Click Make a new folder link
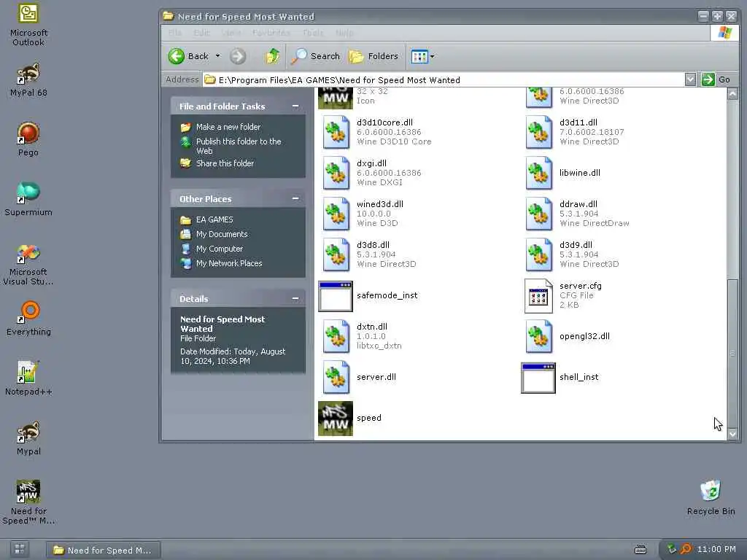Screen dimensions: 747x560 [228, 127]
